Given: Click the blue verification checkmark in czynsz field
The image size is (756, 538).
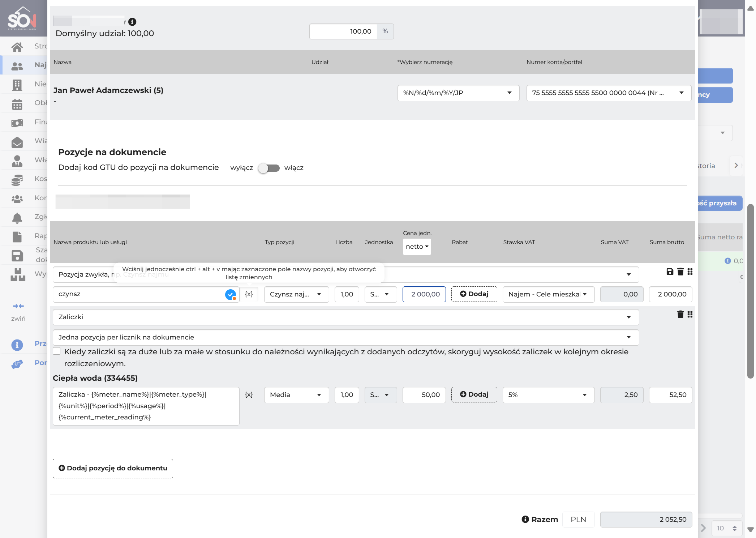Looking at the screenshot, I should [230, 295].
